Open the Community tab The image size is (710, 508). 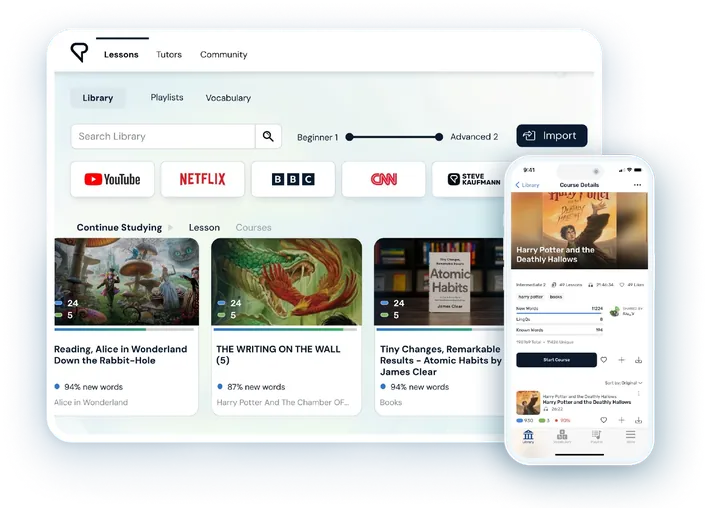(223, 54)
